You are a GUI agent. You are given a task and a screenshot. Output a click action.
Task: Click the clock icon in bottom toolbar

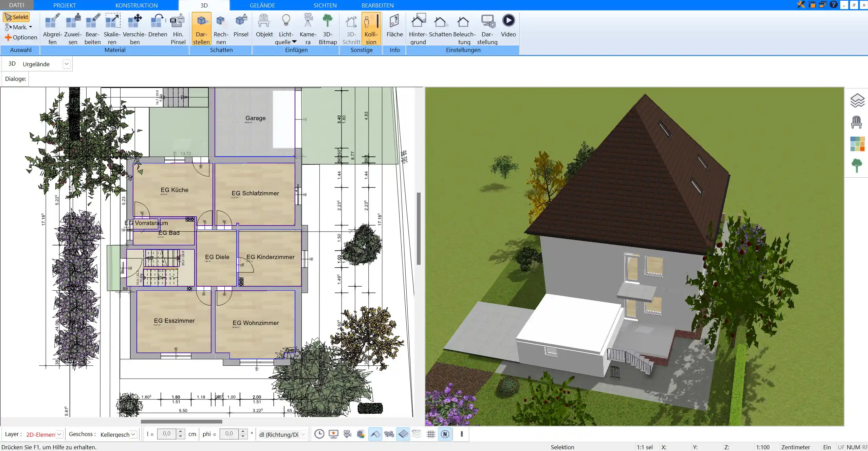[x=319, y=434]
